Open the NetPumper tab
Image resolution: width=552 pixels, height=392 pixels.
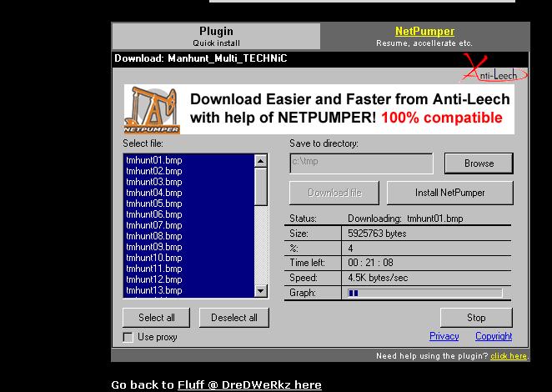coord(424,36)
